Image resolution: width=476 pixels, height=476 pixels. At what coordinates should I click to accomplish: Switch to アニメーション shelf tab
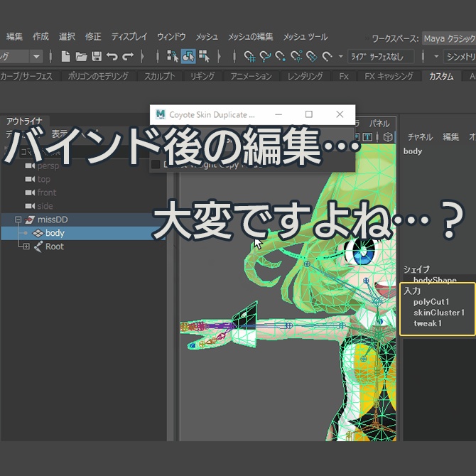[x=251, y=76]
